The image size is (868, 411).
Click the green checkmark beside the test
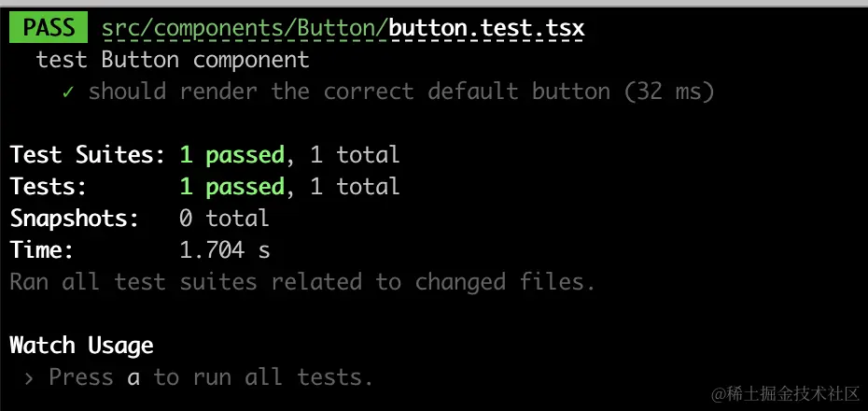pos(67,92)
